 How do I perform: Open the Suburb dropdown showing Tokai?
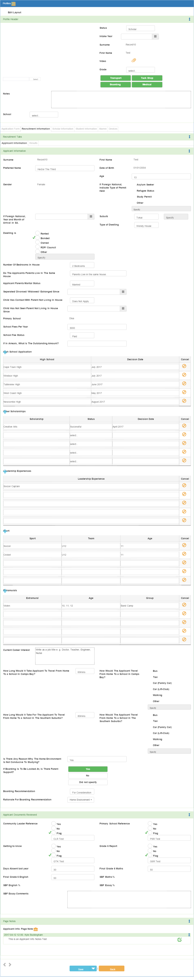pyautogui.click(x=147, y=217)
